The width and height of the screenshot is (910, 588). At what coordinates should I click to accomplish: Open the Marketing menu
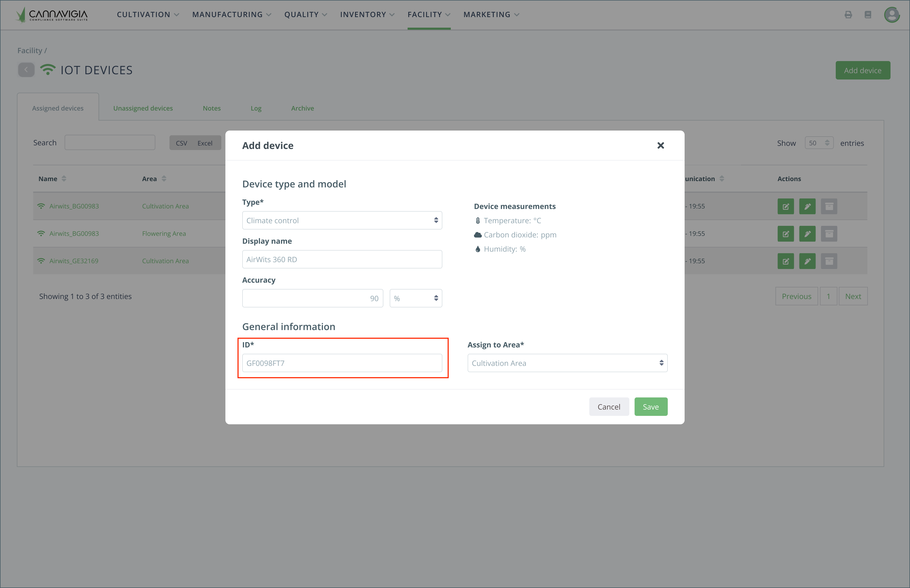click(491, 14)
